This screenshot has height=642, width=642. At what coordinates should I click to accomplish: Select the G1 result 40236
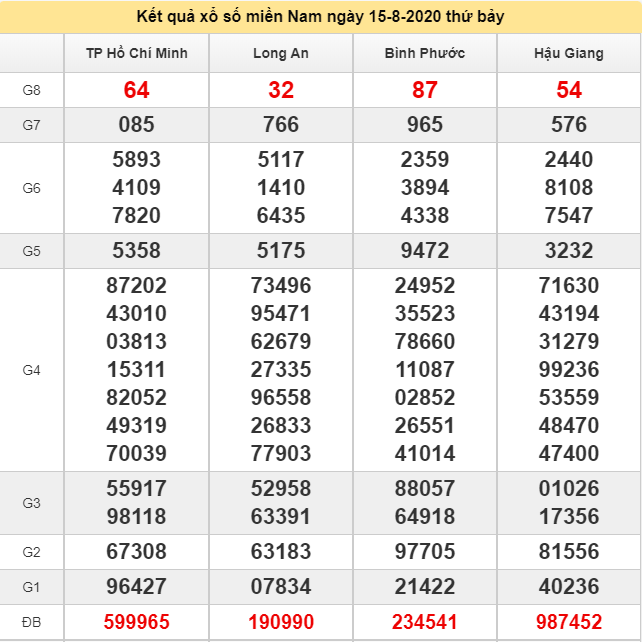pos(569,586)
